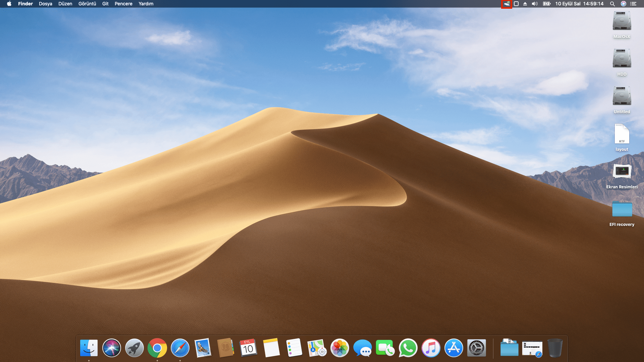Open the Dosya menu
The height and width of the screenshot is (362, 644).
pyautogui.click(x=45, y=4)
